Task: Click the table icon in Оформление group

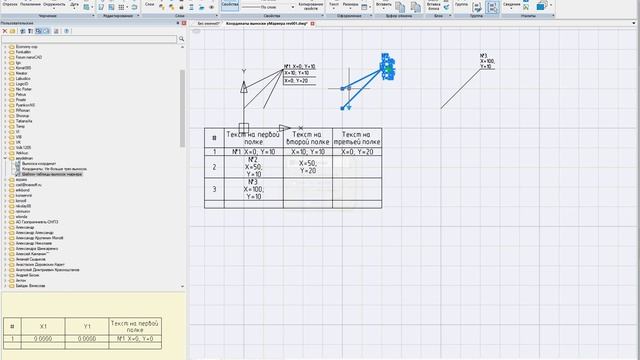Action: pyautogui.click(x=364, y=7)
